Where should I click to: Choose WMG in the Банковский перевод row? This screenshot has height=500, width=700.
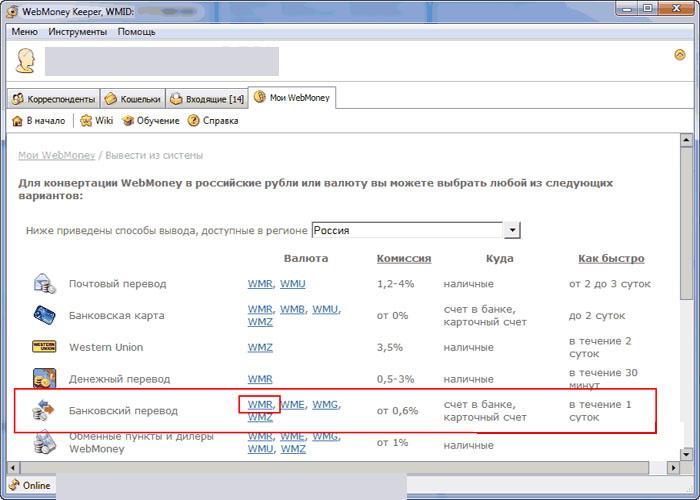325,404
